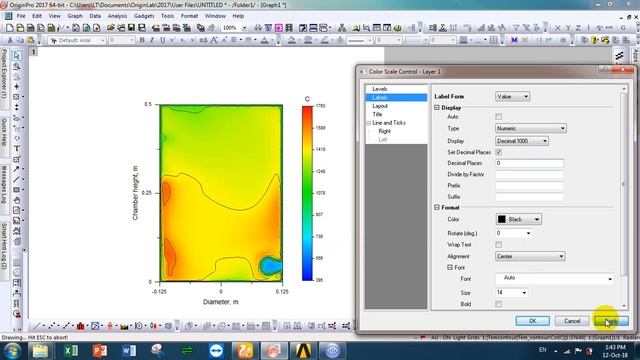
Task: Select Levels in the dialog tree
Action: [380, 89]
